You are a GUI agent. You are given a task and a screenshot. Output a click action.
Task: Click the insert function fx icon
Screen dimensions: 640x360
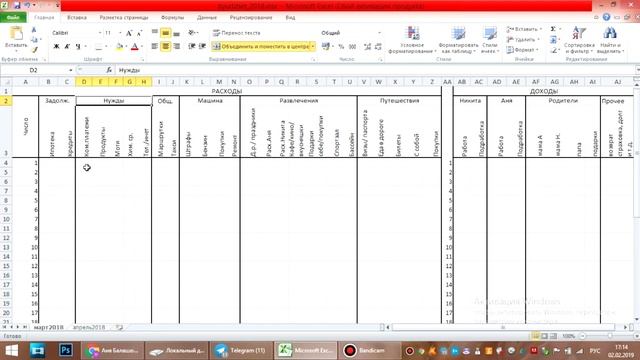point(109,70)
